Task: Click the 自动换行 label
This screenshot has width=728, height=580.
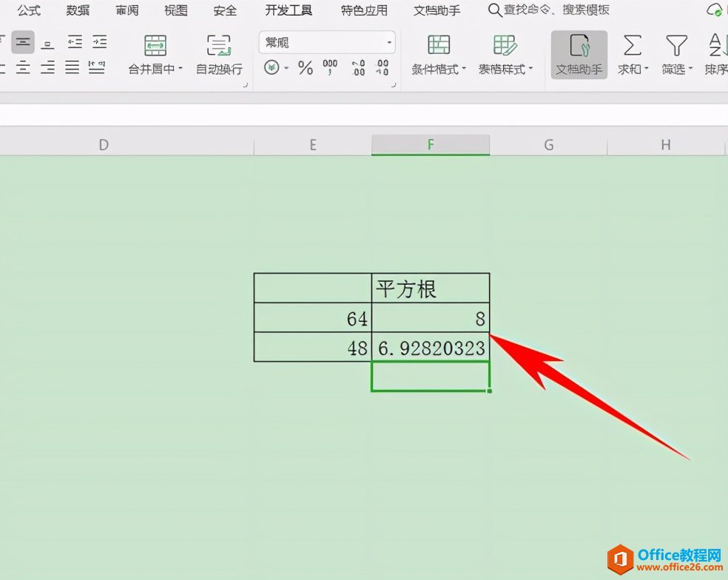Action: 219,70
